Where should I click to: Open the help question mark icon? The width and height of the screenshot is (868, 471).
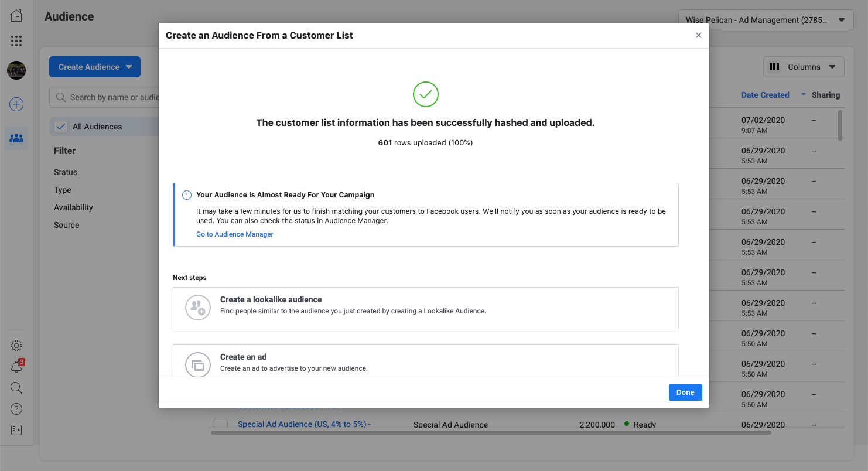pyautogui.click(x=16, y=409)
